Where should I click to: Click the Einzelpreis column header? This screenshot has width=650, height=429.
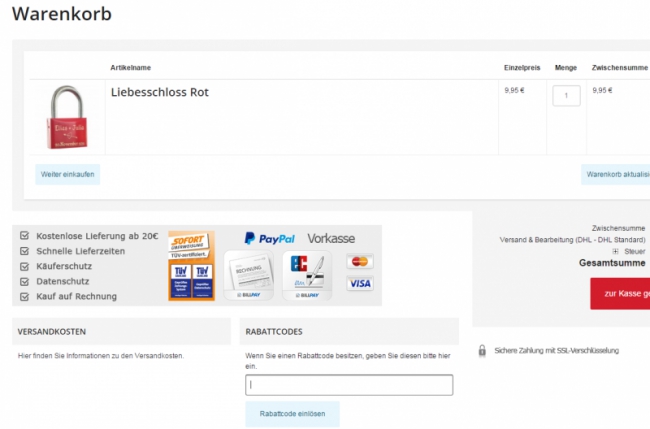pos(522,68)
